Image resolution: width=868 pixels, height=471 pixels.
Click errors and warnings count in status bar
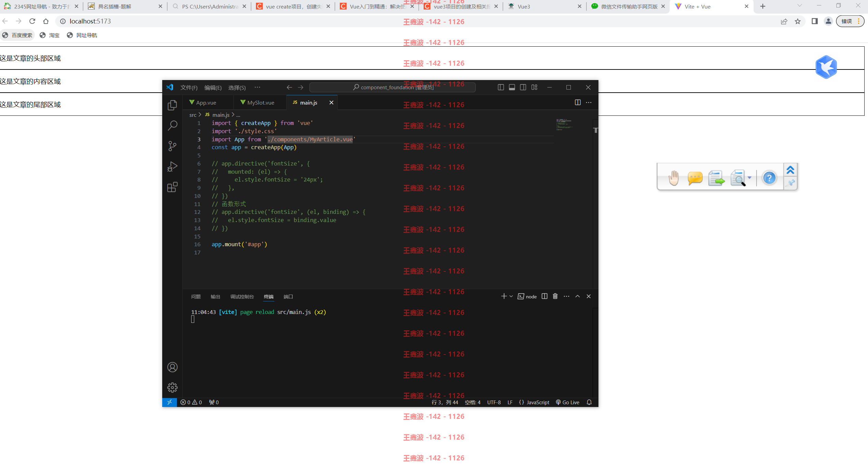(191, 402)
